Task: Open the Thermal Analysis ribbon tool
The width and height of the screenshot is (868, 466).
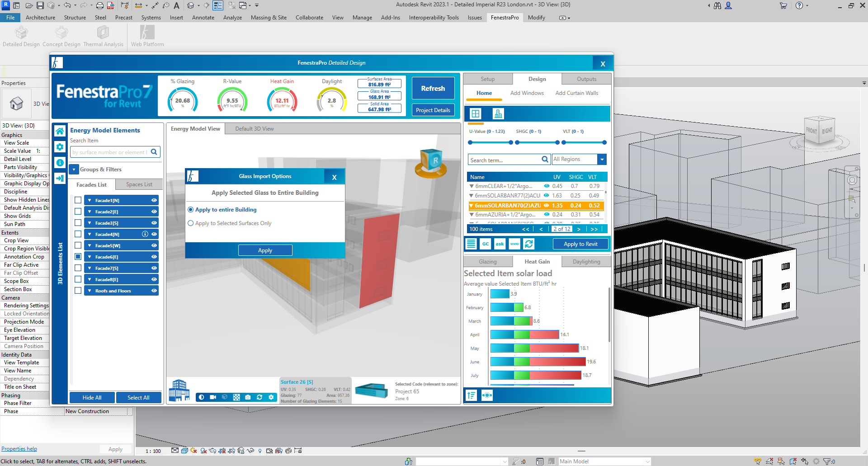Action: pos(103,36)
